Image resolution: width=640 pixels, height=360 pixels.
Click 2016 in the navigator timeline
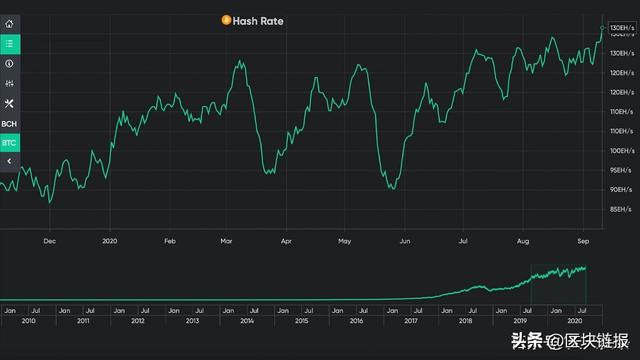(x=356, y=321)
